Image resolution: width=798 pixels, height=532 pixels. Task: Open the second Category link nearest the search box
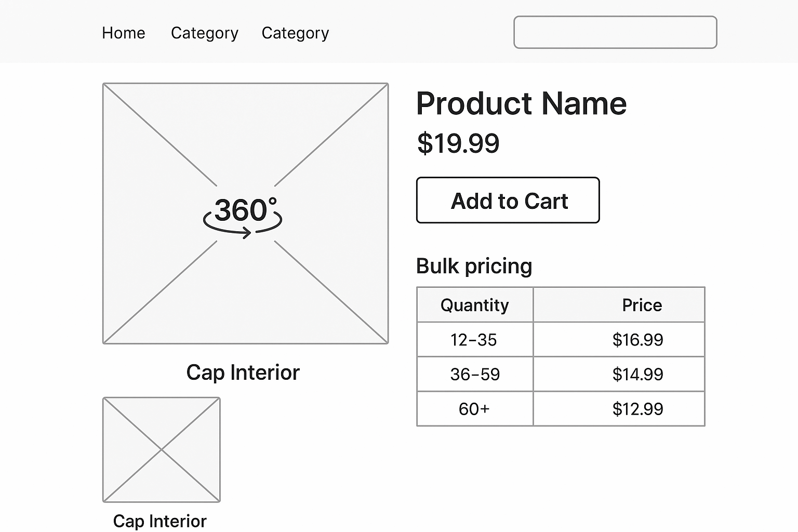(295, 33)
